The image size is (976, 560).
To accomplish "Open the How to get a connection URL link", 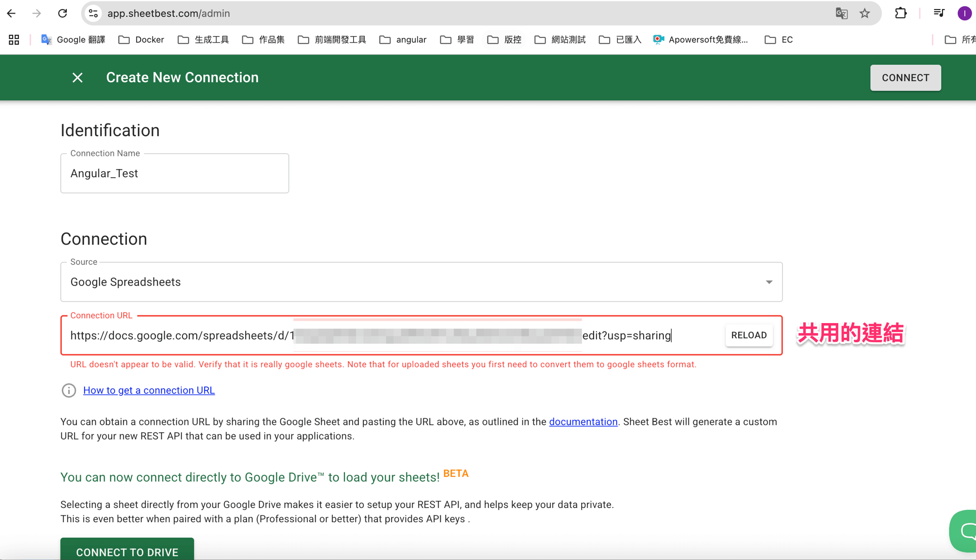I will coord(148,390).
